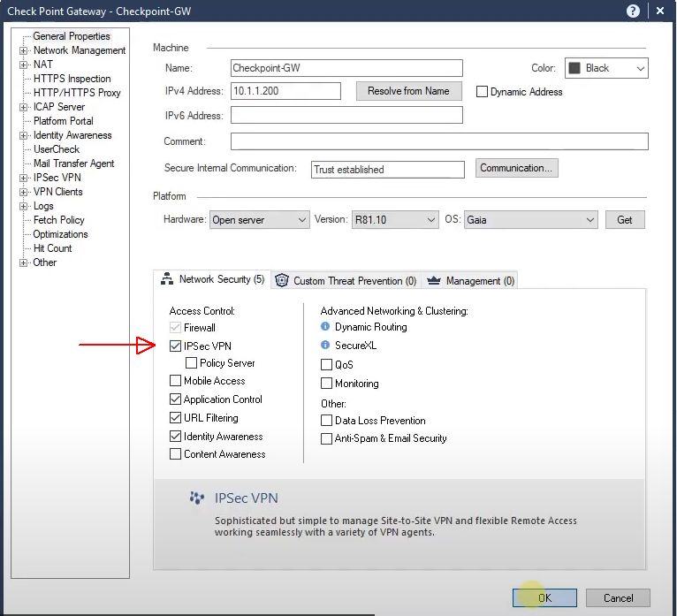This screenshot has width=677, height=616.
Task: Click the black color swatch
Action: pyautogui.click(x=574, y=68)
